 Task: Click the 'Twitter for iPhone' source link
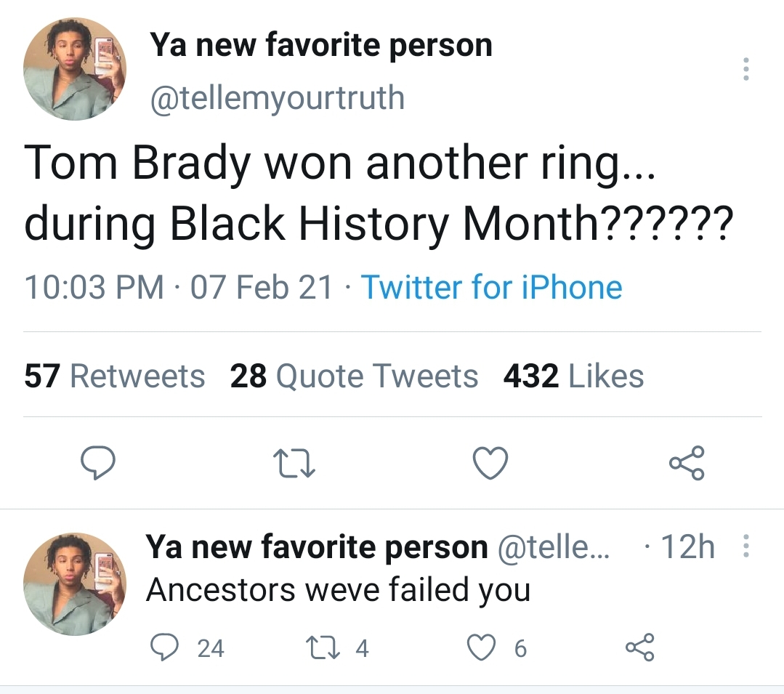[491, 287]
